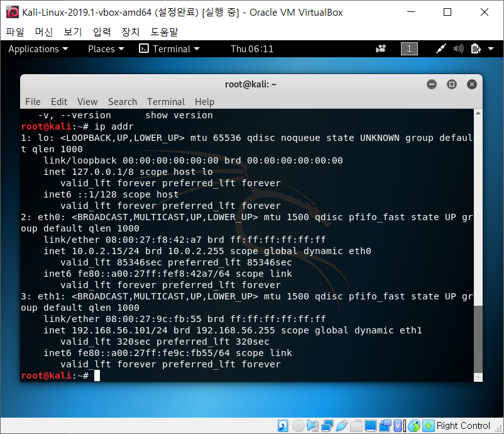Open the terminal Edit menu
The image size is (504, 434).
click(x=59, y=102)
